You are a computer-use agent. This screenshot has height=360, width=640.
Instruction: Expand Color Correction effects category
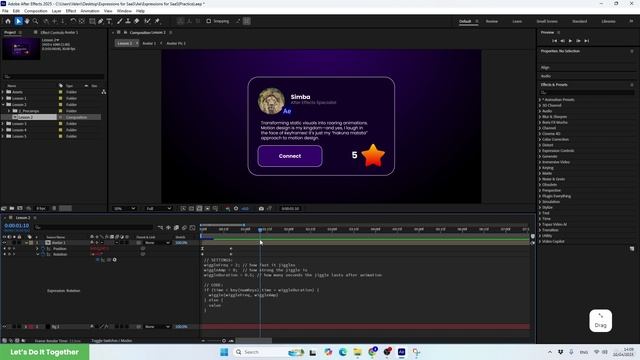(x=540, y=139)
